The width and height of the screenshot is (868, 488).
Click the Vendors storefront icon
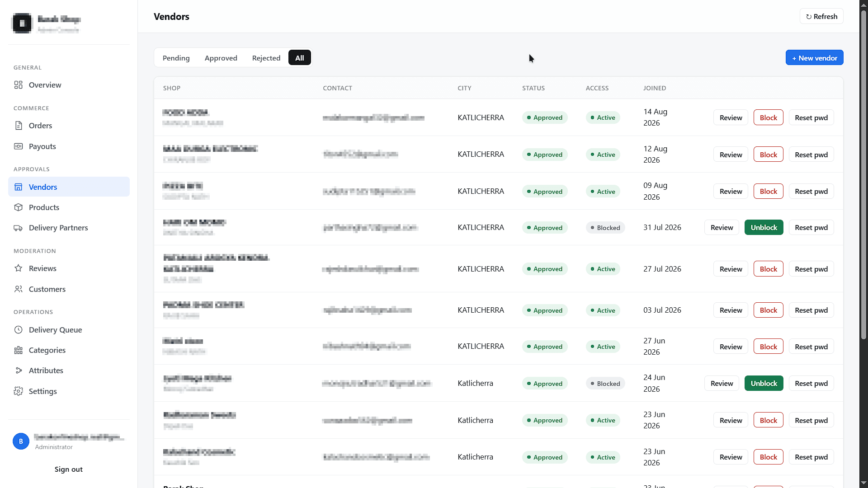coord(19,187)
